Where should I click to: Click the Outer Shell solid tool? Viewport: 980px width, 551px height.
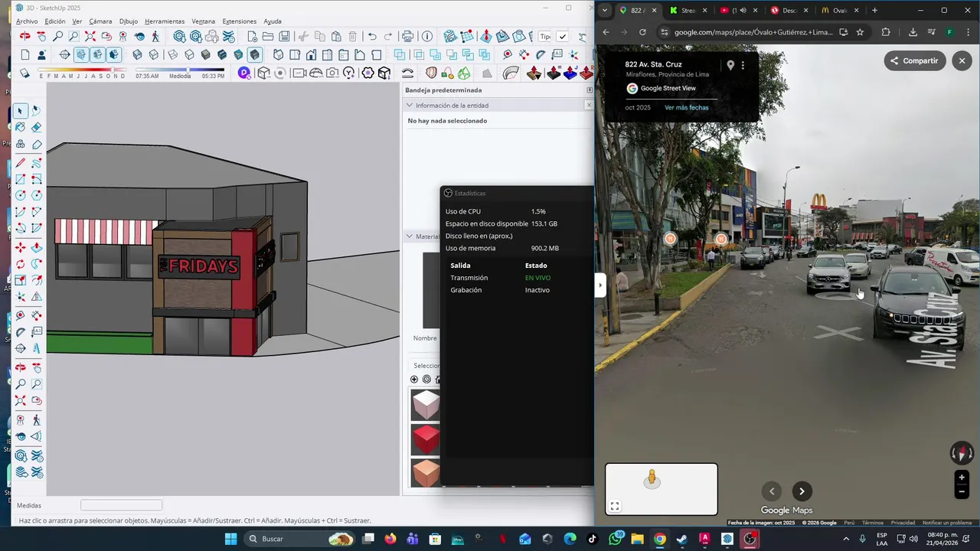pos(399,54)
